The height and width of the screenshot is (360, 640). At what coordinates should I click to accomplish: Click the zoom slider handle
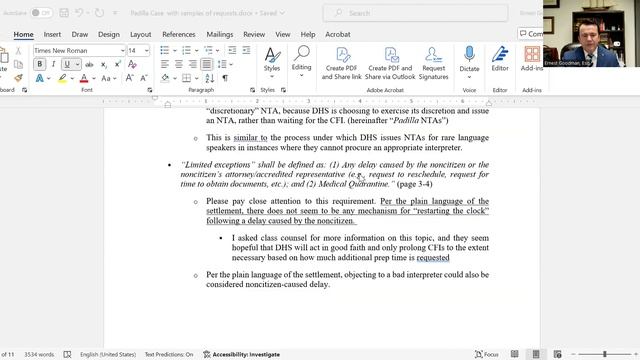(x=605, y=354)
